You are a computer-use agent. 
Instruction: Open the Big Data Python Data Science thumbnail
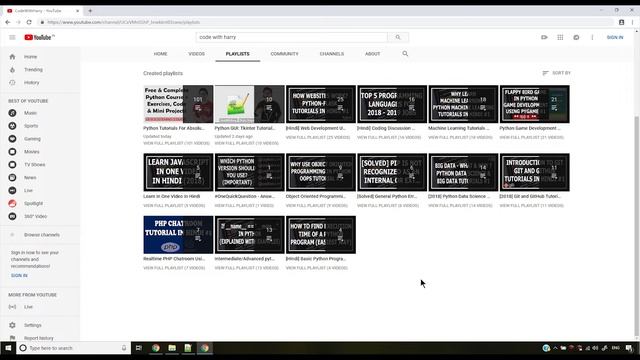(463, 172)
